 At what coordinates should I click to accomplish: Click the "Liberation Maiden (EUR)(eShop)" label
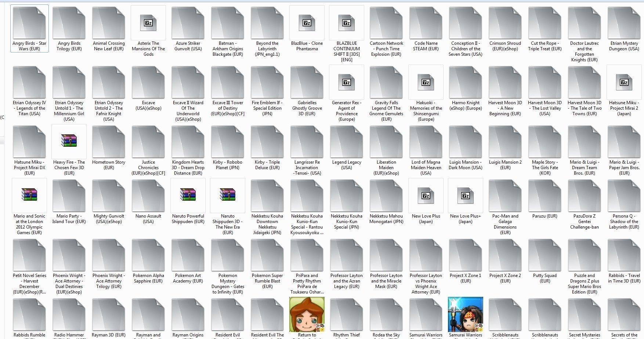386,168
